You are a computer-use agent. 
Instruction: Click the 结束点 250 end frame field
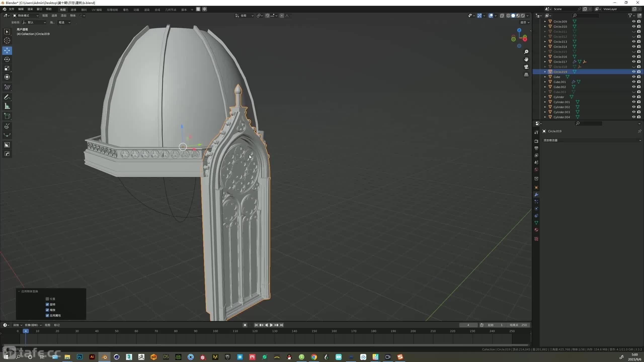(x=518, y=325)
